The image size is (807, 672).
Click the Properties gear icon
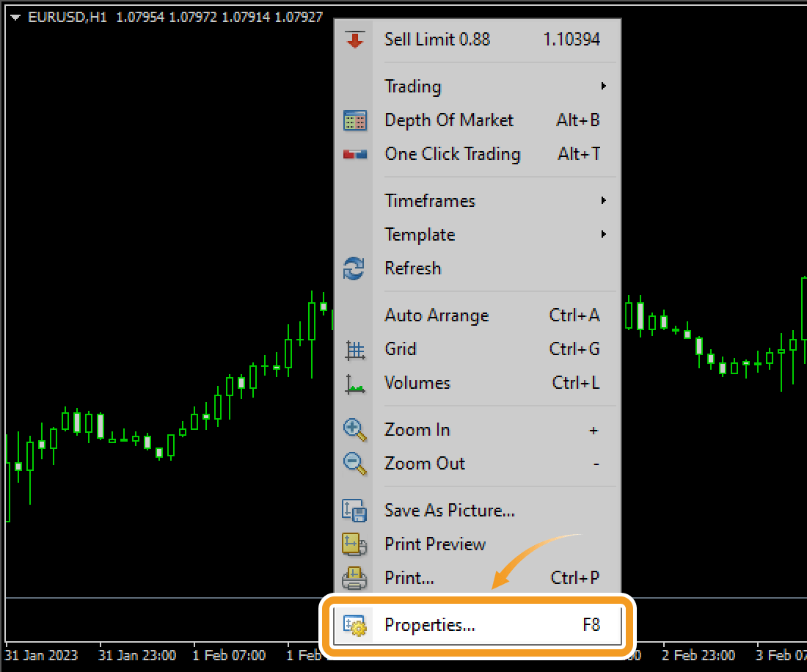[x=354, y=625]
